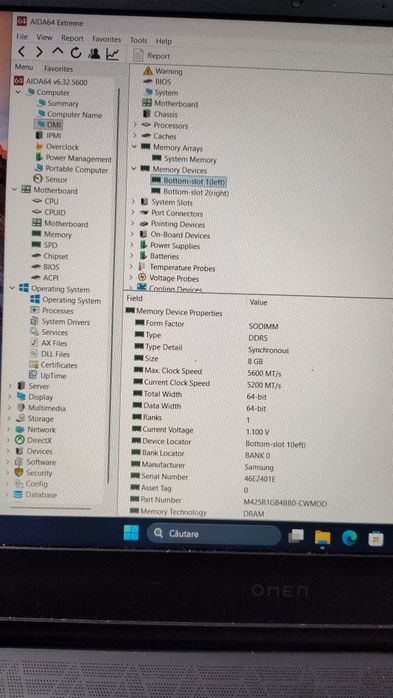Expand the System Slots node
The image size is (393, 698).
[x=133, y=202]
